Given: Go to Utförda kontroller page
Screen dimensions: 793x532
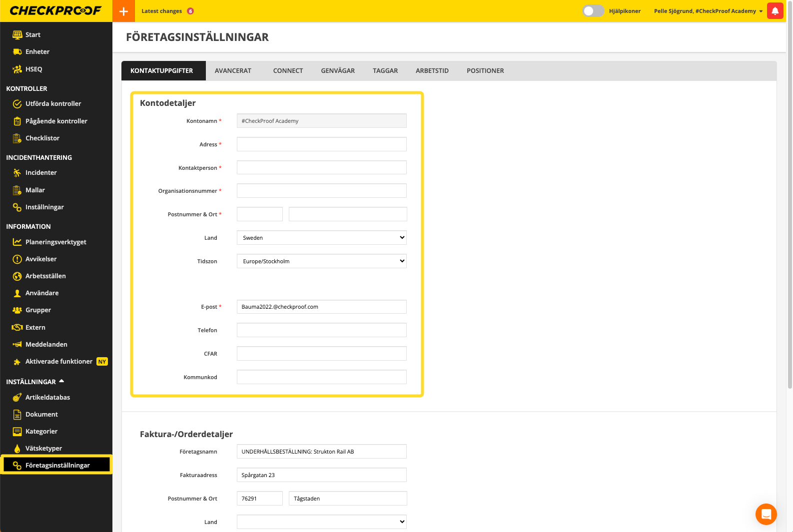Looking at the screenshot, I should pyautogui.click(x=53, y=104).
